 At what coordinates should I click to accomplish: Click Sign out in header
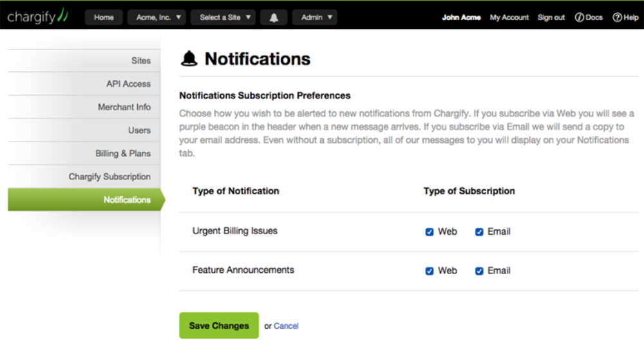[x=551, y=17]
